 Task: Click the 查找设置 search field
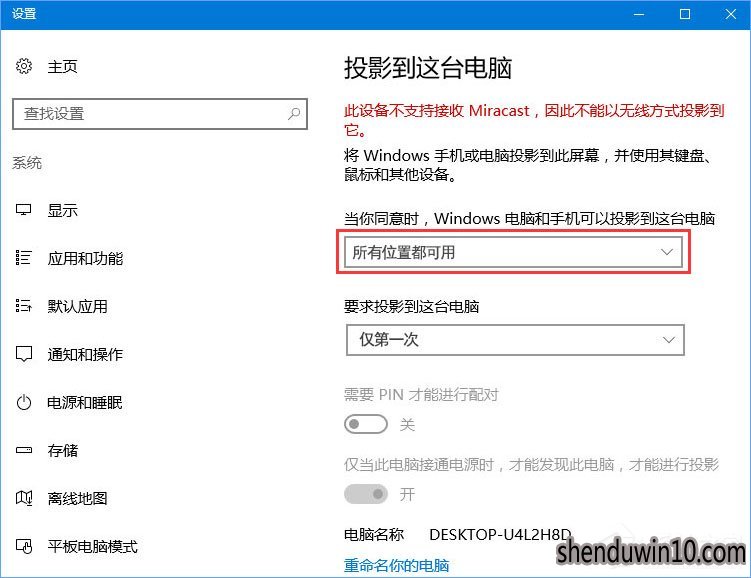(x=159, y=114)
